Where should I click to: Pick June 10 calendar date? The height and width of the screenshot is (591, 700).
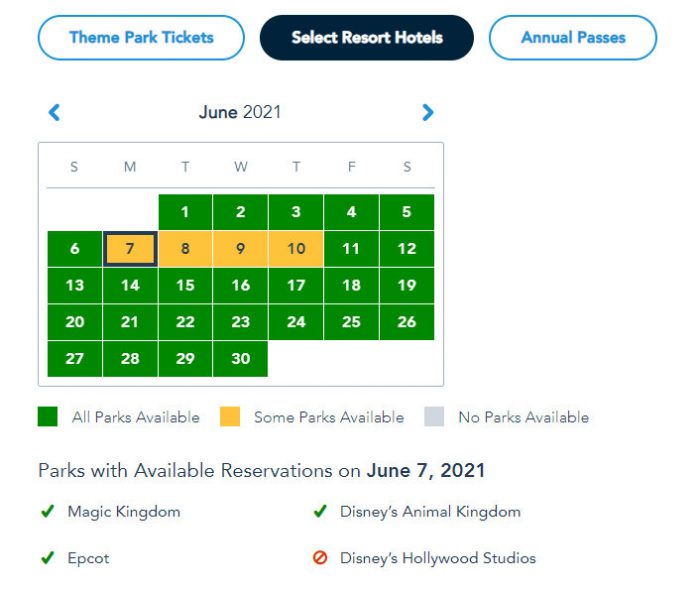pos(296,249)
